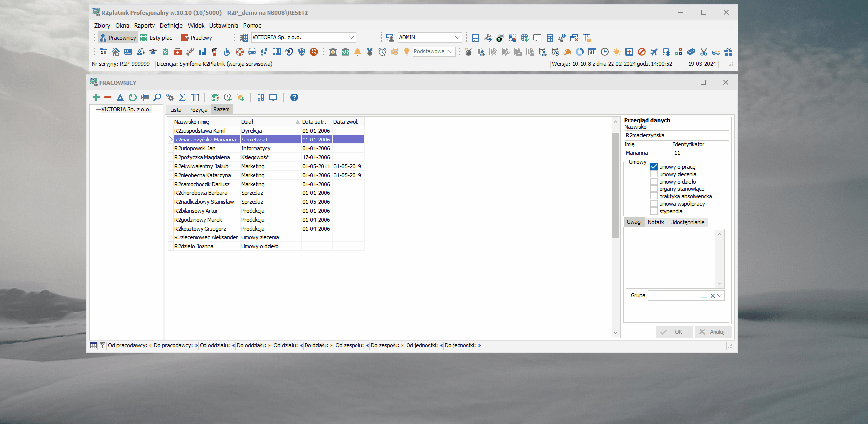868x424 pixels.
Task: Click the printer icon in Pracownicy toolbar
Action: [145, 97]
